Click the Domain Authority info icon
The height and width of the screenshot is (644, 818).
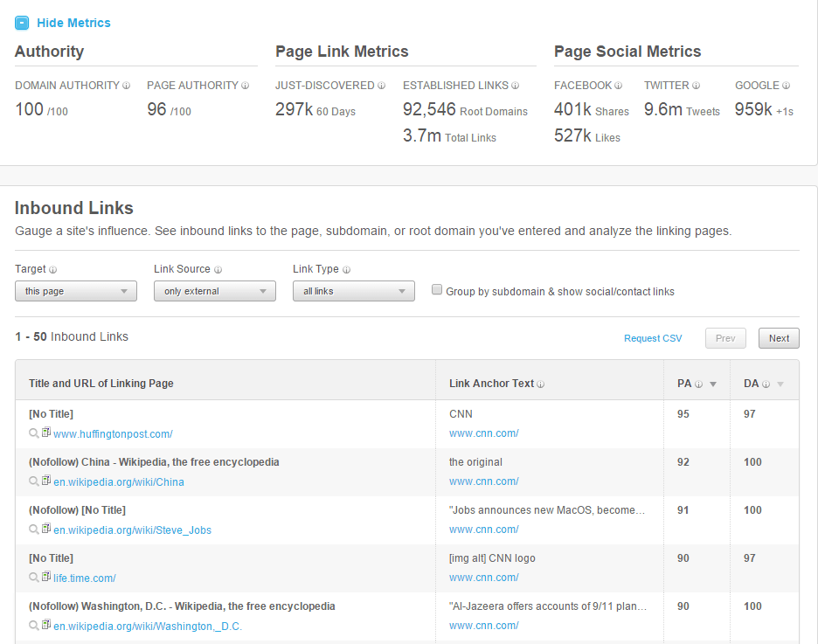(x=127, y=86)
